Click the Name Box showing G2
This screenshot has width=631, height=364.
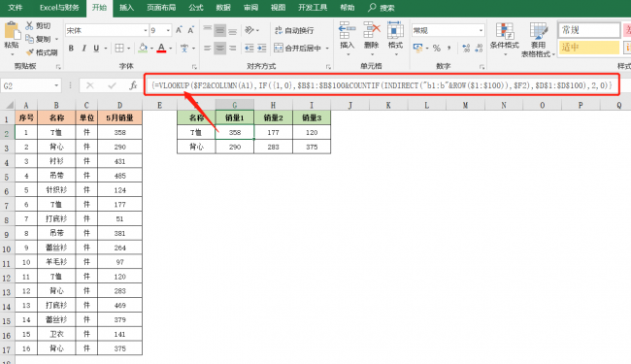click(x=31, y=85)
